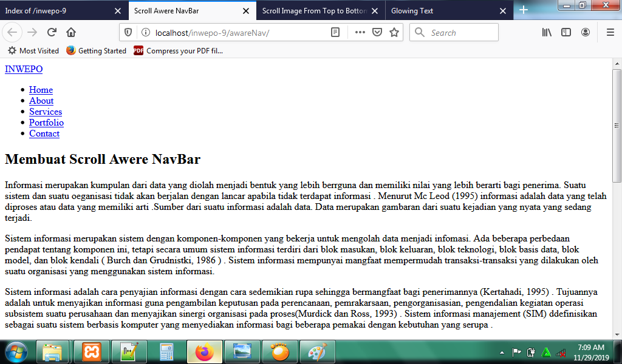This screenshot has width=622, height=364.
Task: Toggle the sidebar view
Action: pos(566,33)
